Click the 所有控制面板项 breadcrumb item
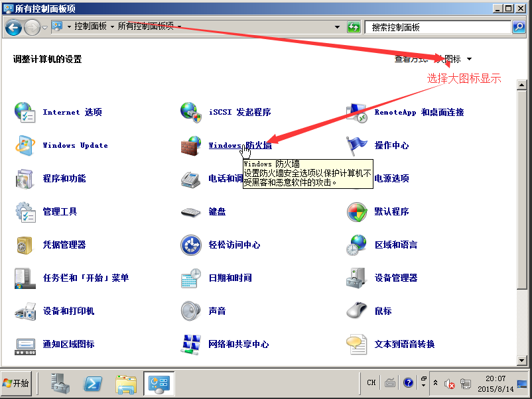Screen dimensions: 532x399 (x=145, y=26)
